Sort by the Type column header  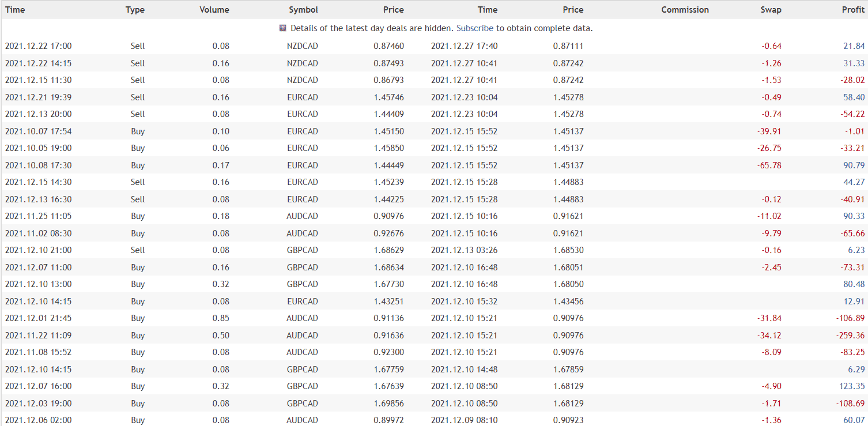point(135,10)
